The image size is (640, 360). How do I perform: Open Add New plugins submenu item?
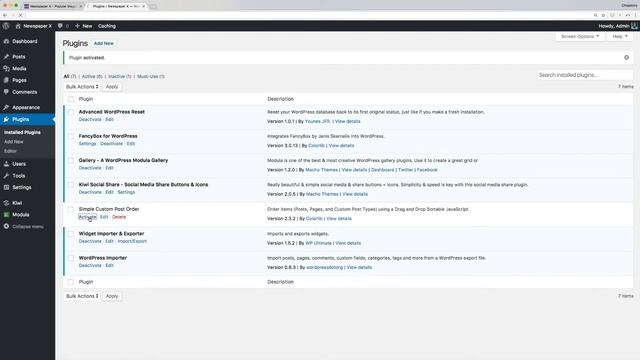tap(14, 142)
